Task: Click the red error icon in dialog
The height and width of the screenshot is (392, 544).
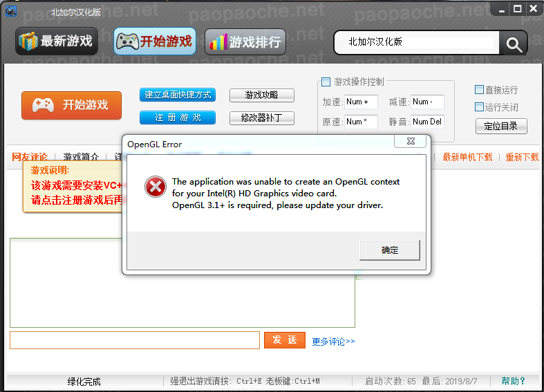Action: pyautogui.click(x=155, y=187)
